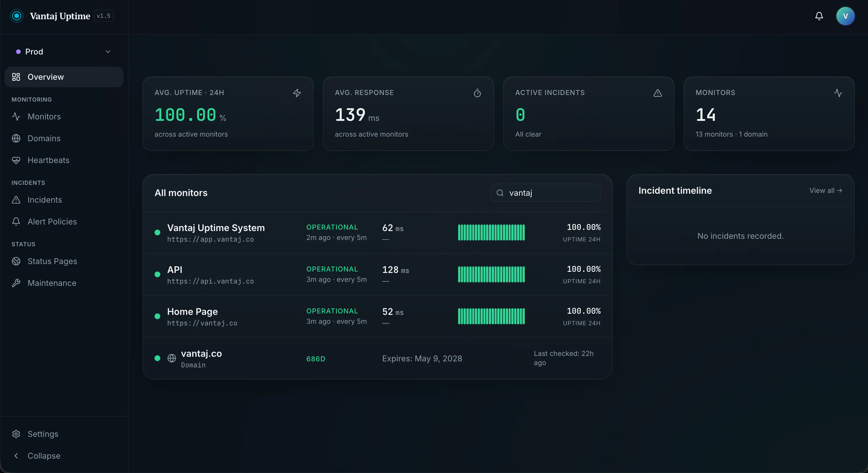The height and width of the screenshot is (473, 868).
Task: Click the Alert Policies bell icon
Action: pos(16,222)
